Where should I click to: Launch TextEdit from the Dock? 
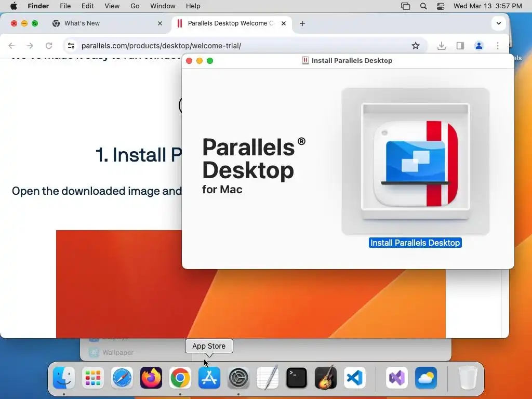268,378
